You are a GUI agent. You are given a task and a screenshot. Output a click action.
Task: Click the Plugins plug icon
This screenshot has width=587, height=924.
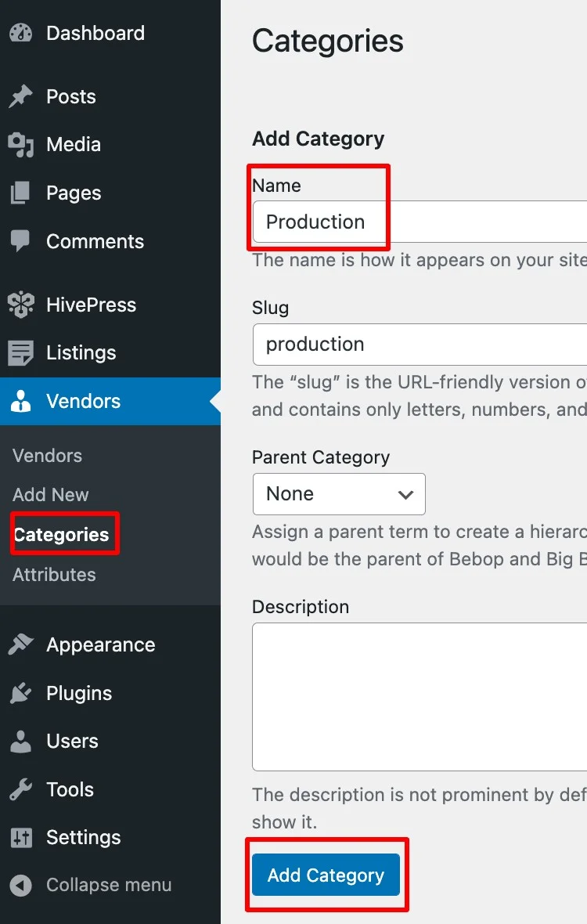[x=20, y=694]
